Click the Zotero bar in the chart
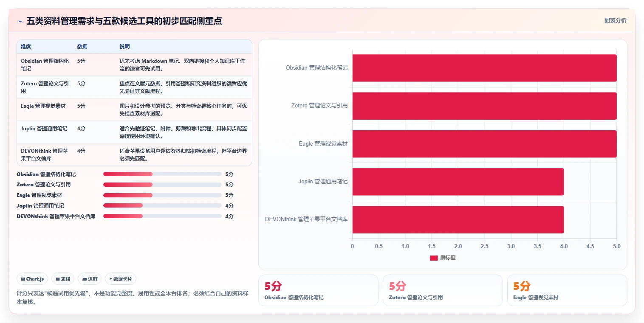 coord(484,106)
